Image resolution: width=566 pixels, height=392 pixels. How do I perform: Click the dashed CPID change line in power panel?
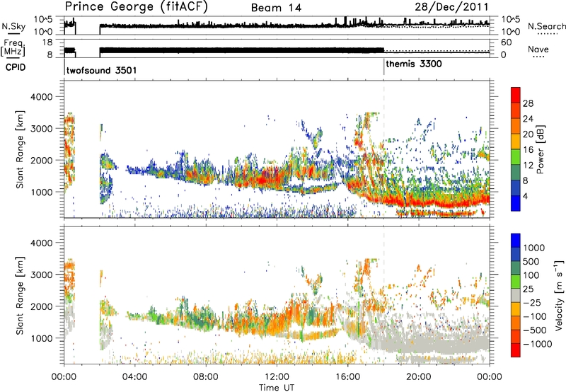point(384,149)
